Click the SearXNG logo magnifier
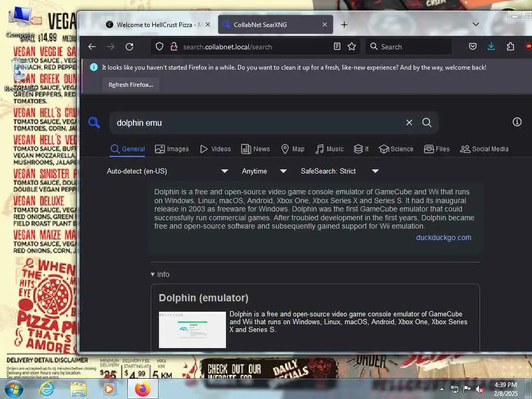The image size is (532, 399). pyautogui.click(x=94, y=123)
